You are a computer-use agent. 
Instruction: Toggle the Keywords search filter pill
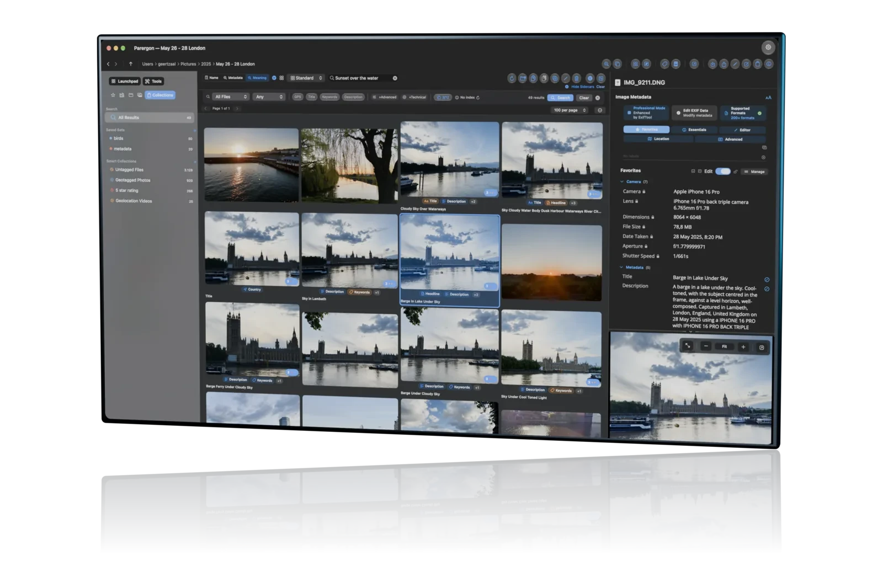(x=329, y=97)
